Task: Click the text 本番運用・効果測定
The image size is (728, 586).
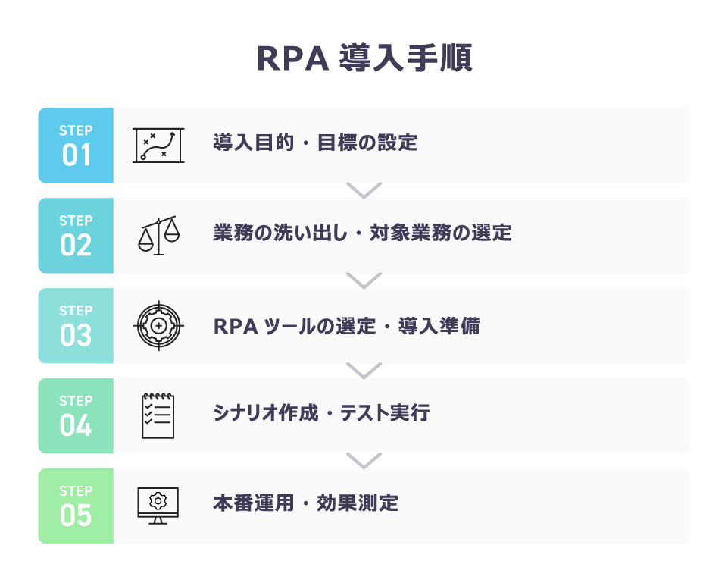Action: coord(305,503)
